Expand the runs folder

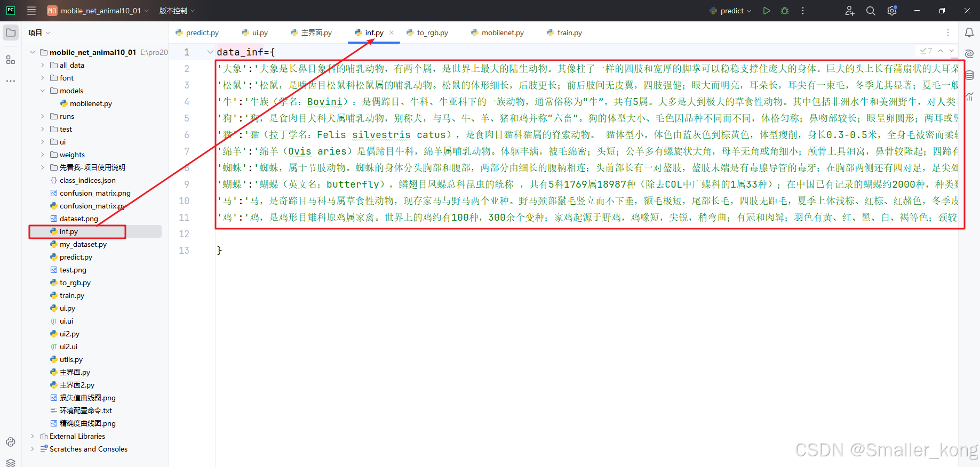point(43,116)
